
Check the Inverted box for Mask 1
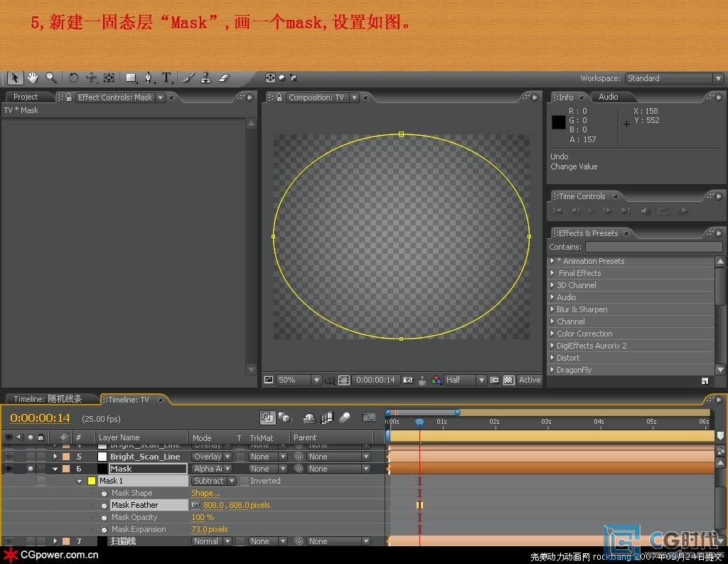245,481
